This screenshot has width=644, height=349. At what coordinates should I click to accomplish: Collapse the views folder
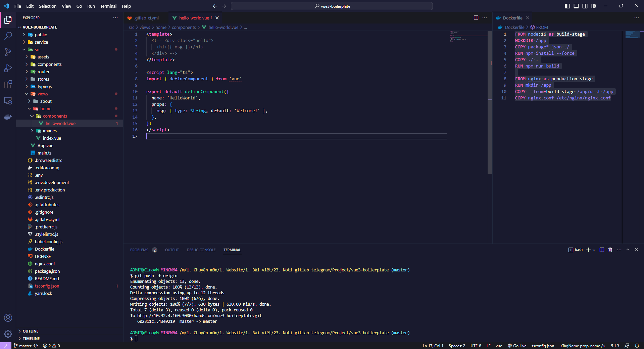point(69,94)
